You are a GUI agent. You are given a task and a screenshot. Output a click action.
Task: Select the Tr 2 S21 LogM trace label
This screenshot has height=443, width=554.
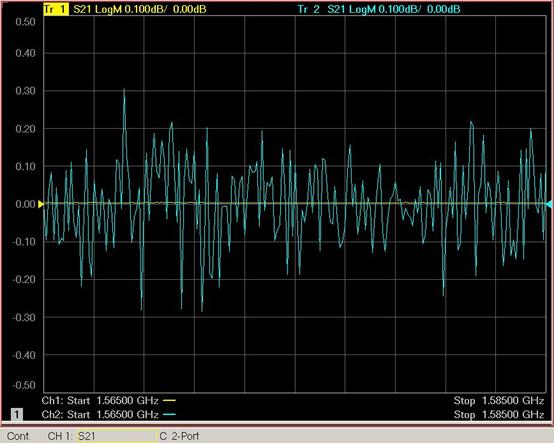(378, 10)
